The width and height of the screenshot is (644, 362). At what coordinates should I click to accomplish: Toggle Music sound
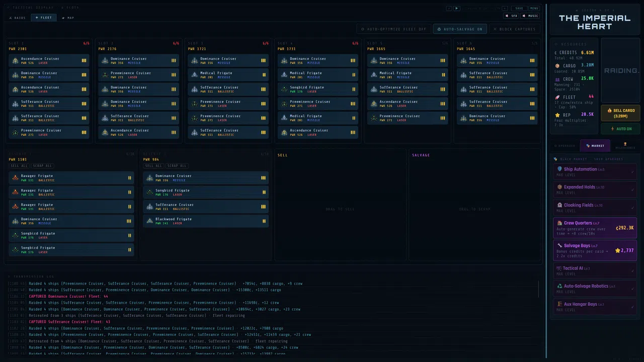pyautogui.click(x=530, y=16)
